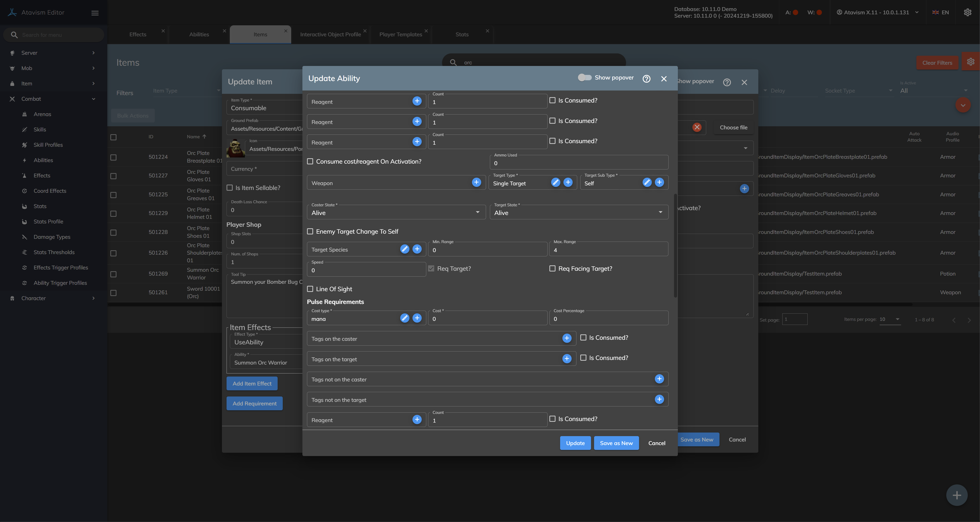Switch to the Player Templates tab
The width and height of the screenshot is (980, 522).
click(x=400, y=34)
